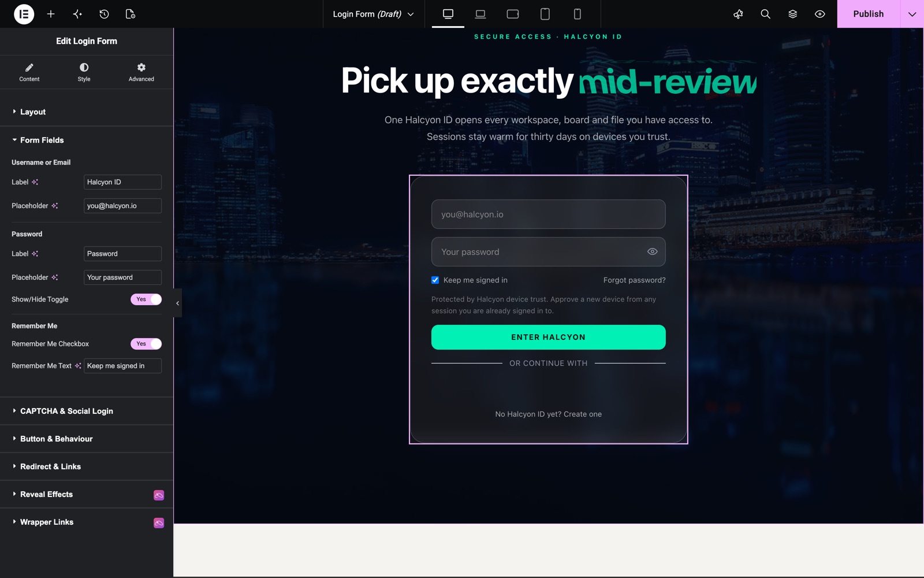Screen dimensions: 924x578
Task: Switch to Desktop device preview
Action: (x=448, y=14)
